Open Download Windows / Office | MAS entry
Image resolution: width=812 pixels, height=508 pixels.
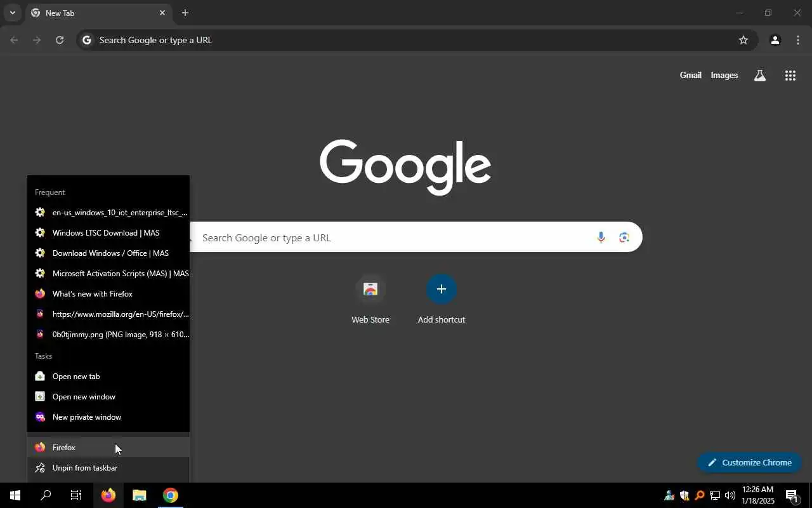[108, 253]
